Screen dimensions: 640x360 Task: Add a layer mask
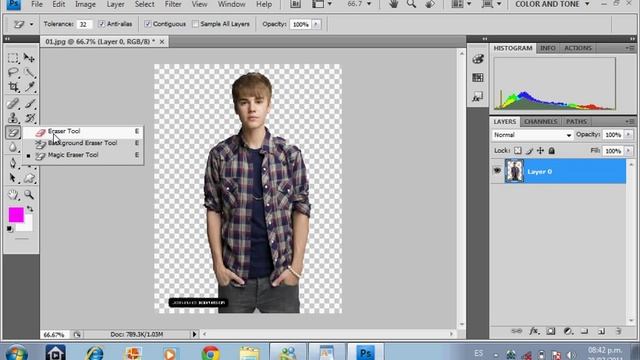coord(551,331)
